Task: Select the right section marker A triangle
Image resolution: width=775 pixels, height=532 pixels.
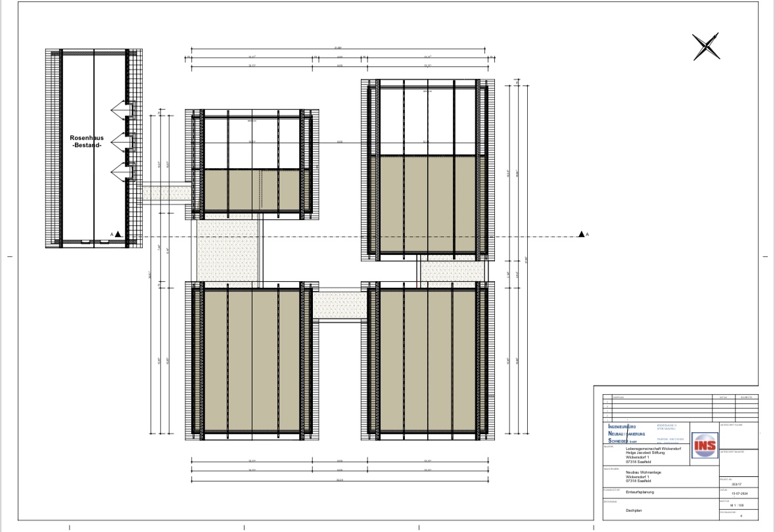Action: pos(581,234)
